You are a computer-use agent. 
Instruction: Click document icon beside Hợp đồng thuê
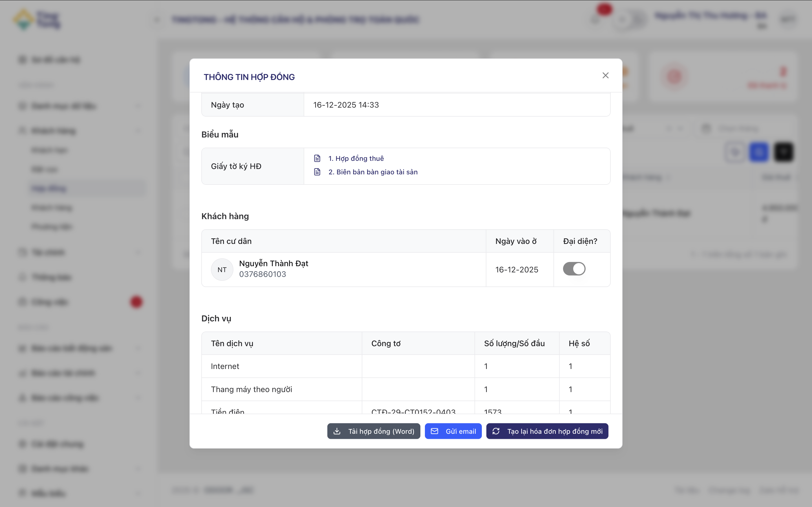click(x=317, y=158)
